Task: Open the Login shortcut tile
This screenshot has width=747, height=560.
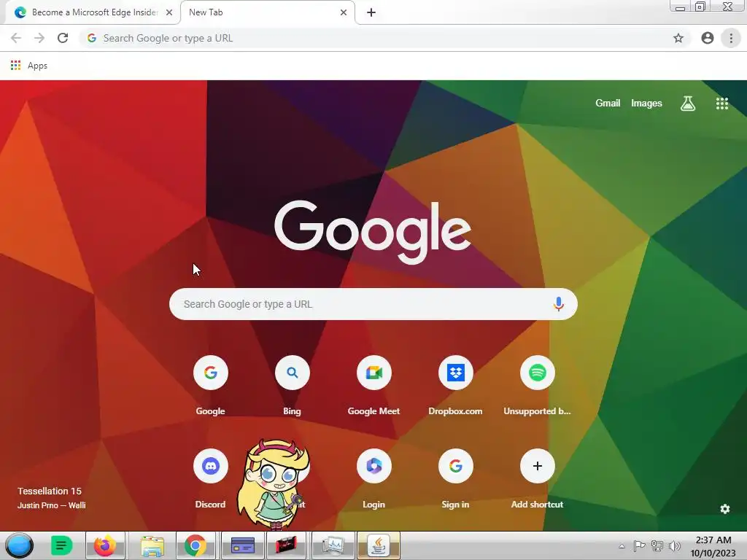Action: [x=374, y=466]
